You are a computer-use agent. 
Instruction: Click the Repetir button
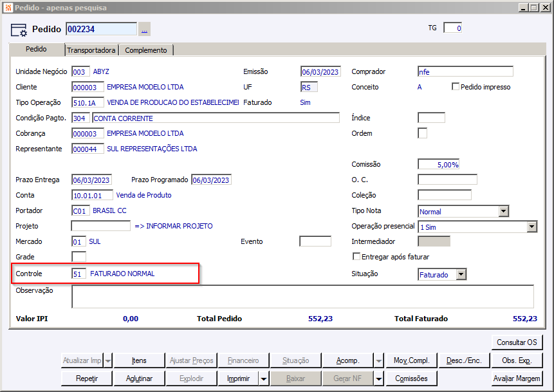(87, 378)
